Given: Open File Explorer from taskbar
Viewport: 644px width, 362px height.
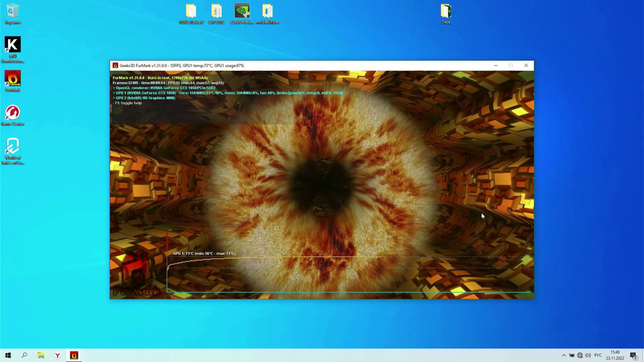Looking at the screenshot, I should [x=41, y=355].
